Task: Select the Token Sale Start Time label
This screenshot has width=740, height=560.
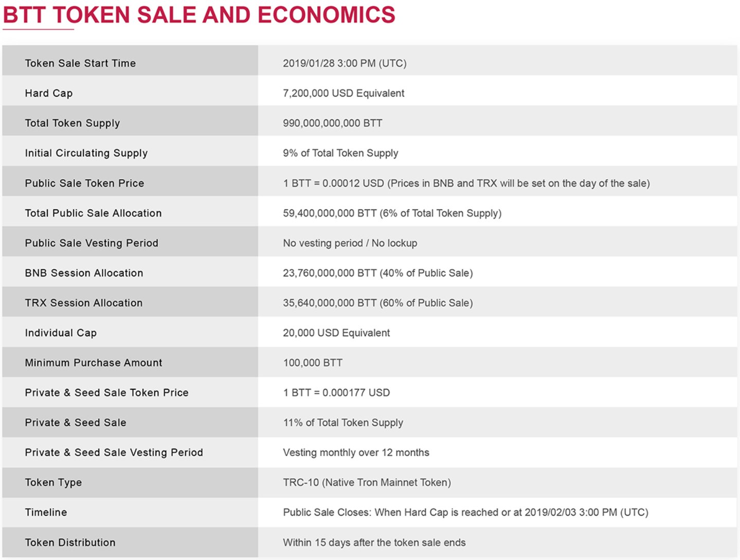Action: (80, 63)
